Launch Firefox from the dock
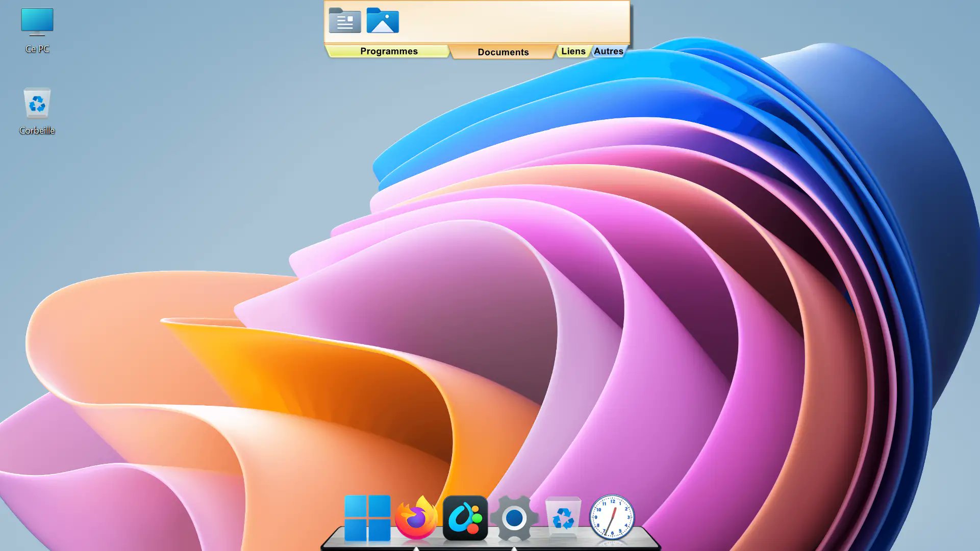Screen dimensions: 980x551 pyautogui.click(x=416, y=518)
